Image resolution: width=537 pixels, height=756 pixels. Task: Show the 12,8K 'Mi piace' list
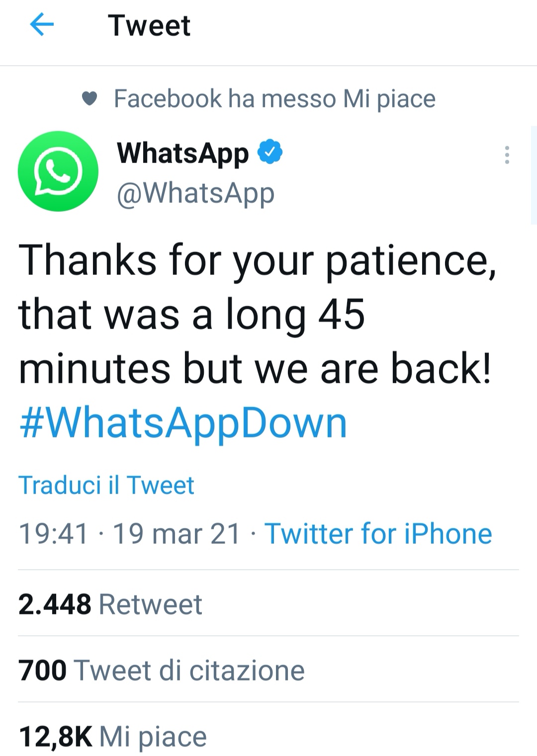point(112,736)
